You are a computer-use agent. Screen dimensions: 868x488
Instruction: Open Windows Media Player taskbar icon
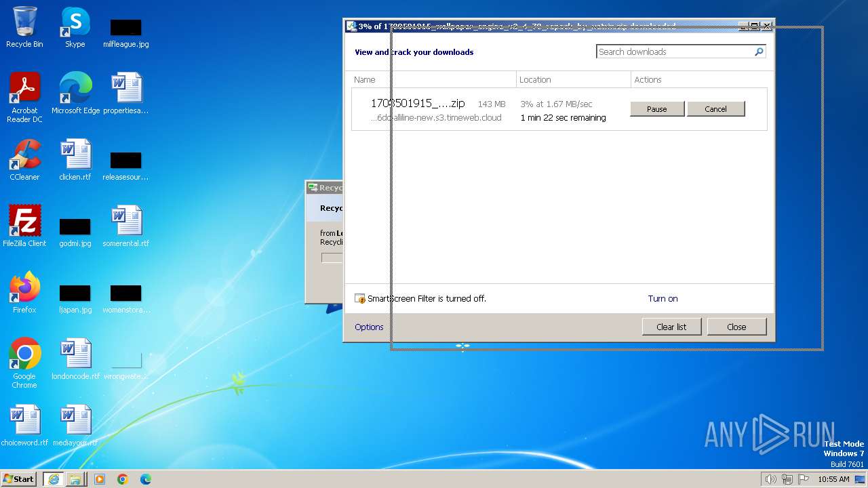click(x=100, y=479)
